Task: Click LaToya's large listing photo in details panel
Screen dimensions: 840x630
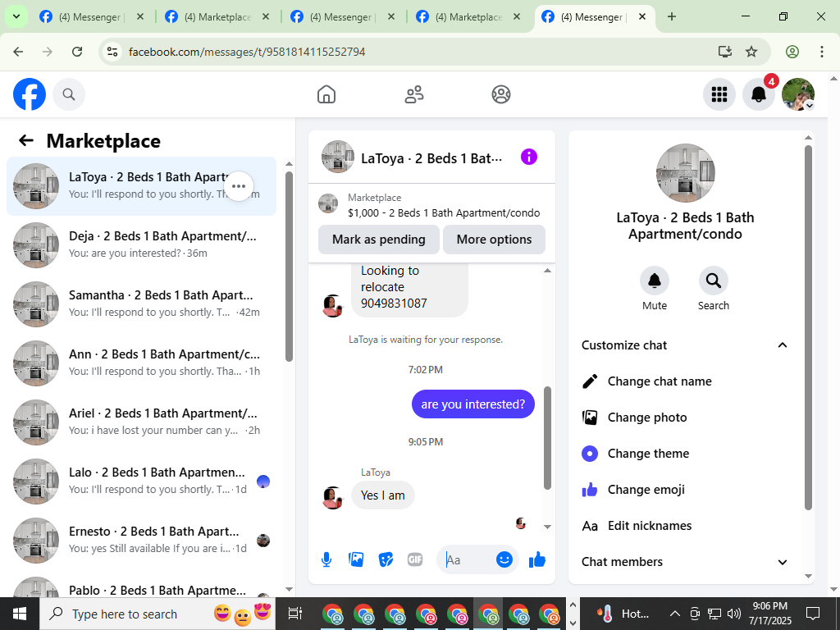Action: [685, 173]
